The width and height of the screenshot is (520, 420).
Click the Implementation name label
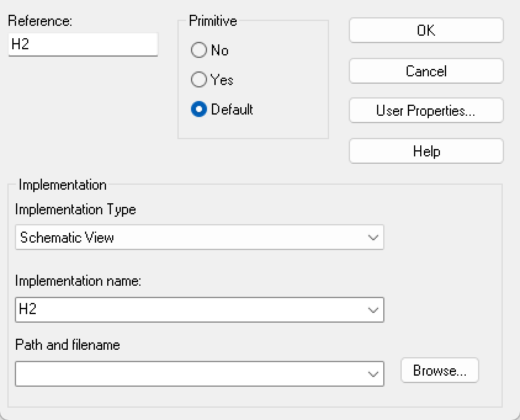pyautogui.click(x=78, y=281)
